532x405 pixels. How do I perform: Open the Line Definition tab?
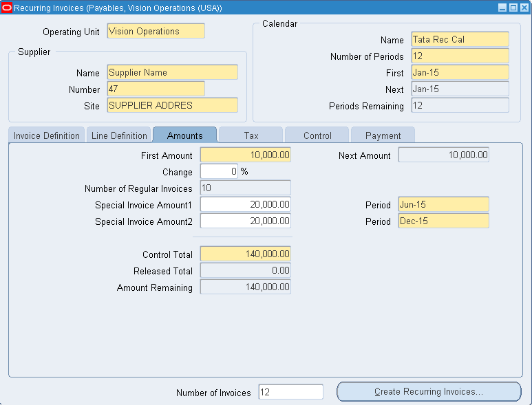[119, 135]
